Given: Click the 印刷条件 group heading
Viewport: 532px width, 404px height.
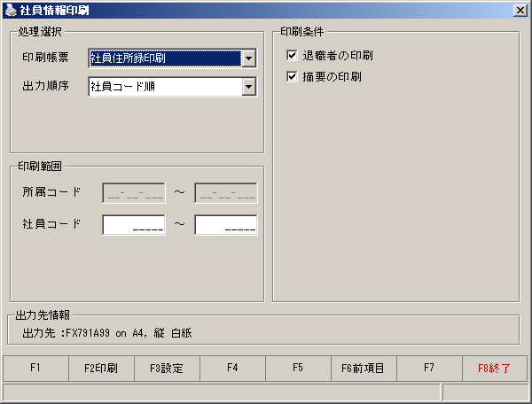Looking at the screenshot, I should (x=302, y=32).
